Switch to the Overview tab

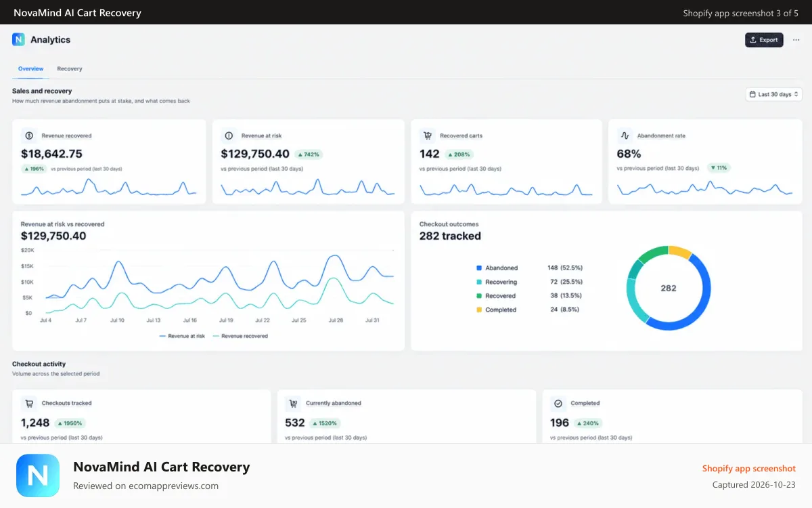point(30,69)
